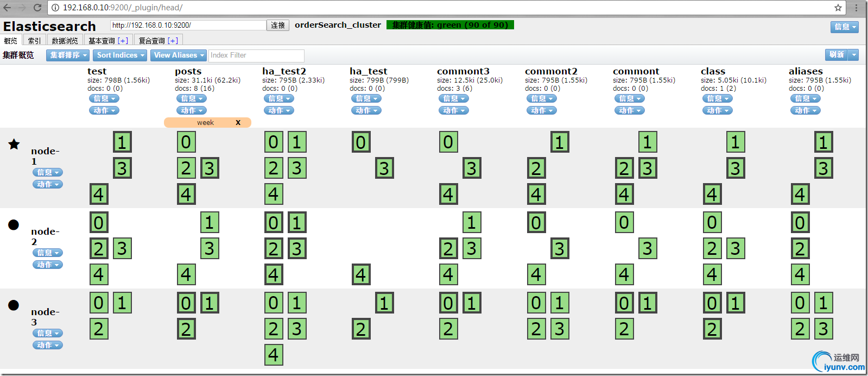The height and width of the screenshot is (376, 868).
Task: Bookmark page with the star icon
Action: click(838, 8)
